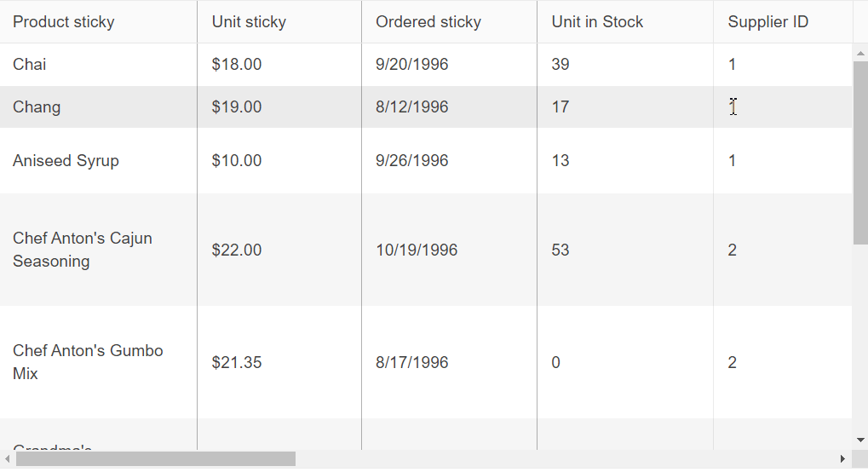Image resolution: width=868 pixels, height=472 pixels.
Task: Click the Supplier ID column header
Action: 767,22
